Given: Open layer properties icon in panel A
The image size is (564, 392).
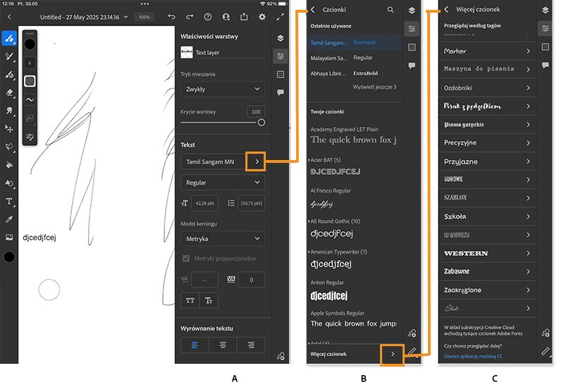Looking at the screenshot, I should click(281, 56).
